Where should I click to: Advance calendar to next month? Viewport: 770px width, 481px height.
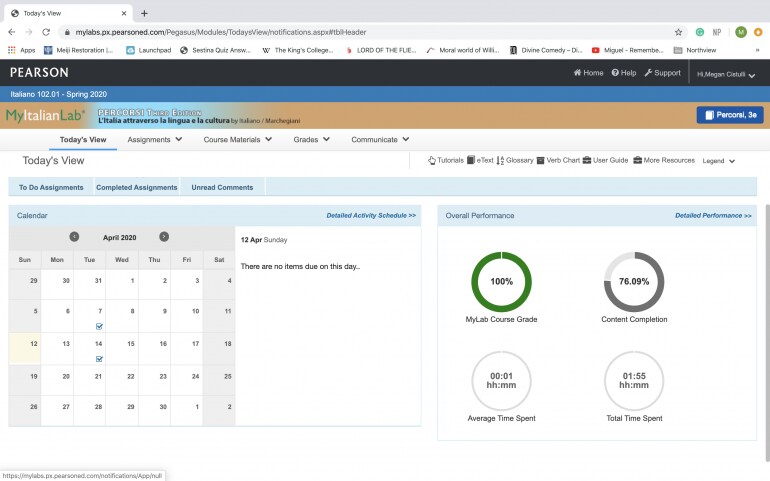click(x=164, y=237)
